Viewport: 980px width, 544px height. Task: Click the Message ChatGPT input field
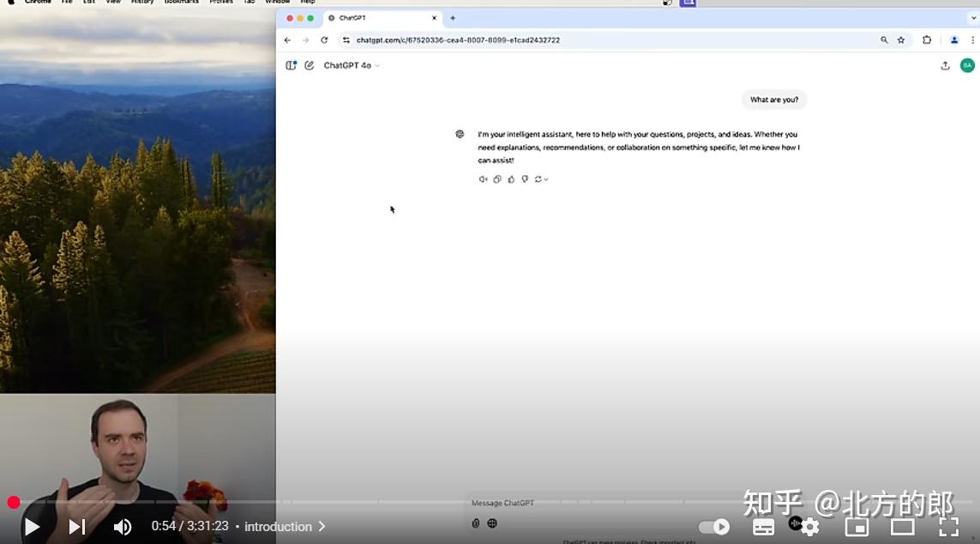(x=600, y=503)
